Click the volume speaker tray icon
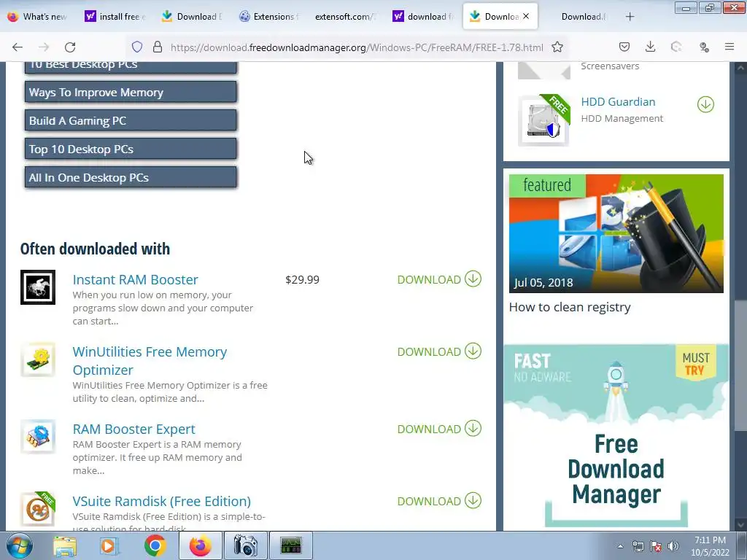 point(673,546)
